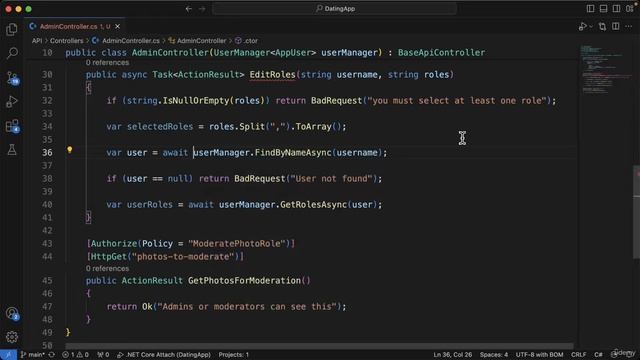This screenshot has width=640, height=360.
Task: Open the .ctor breadcrumb dropdown
Action: [x=247, y=41]
